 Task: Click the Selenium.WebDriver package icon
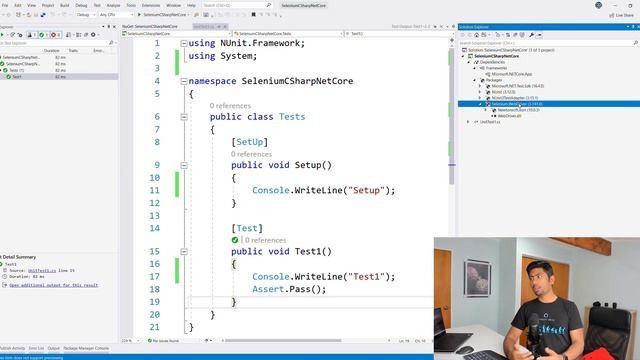pyautogui.click(x=488, y=104)
